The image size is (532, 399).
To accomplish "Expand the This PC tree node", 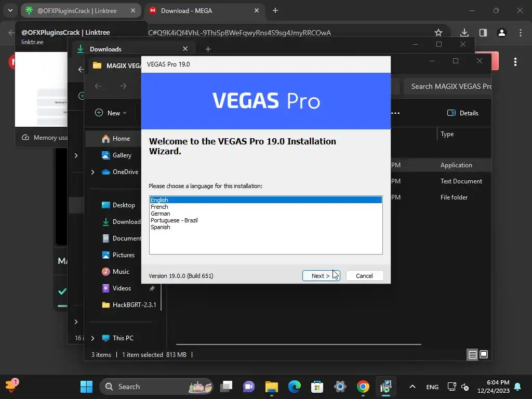I will (92, 338).
